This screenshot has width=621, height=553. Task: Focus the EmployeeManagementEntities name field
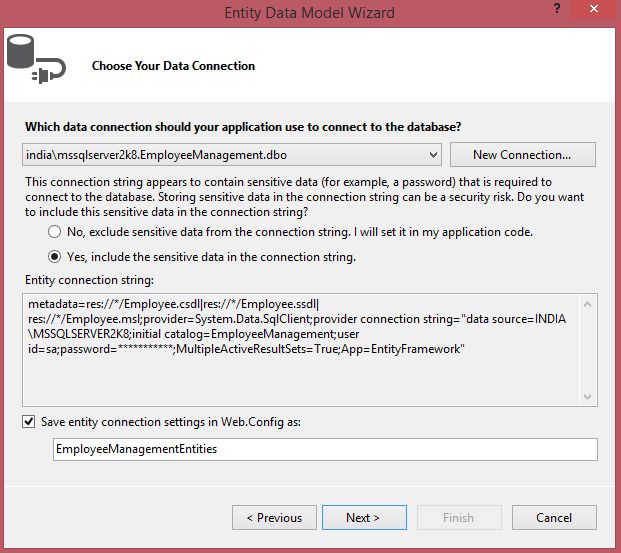point(324,449)
